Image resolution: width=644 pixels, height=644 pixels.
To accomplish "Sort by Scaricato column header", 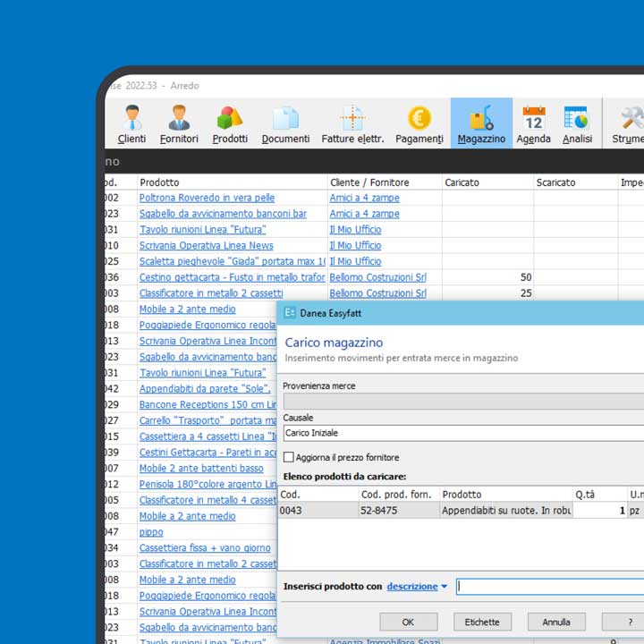I will click(x=576, y=182).
